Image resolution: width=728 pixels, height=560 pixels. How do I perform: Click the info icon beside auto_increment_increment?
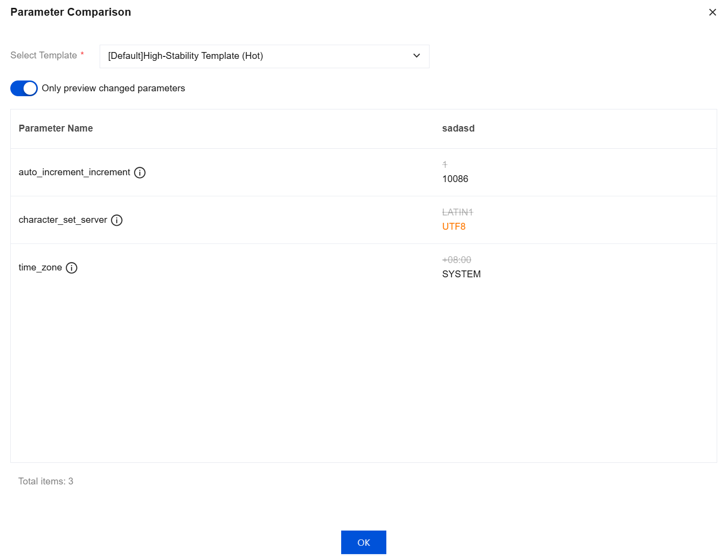(140, 173)
